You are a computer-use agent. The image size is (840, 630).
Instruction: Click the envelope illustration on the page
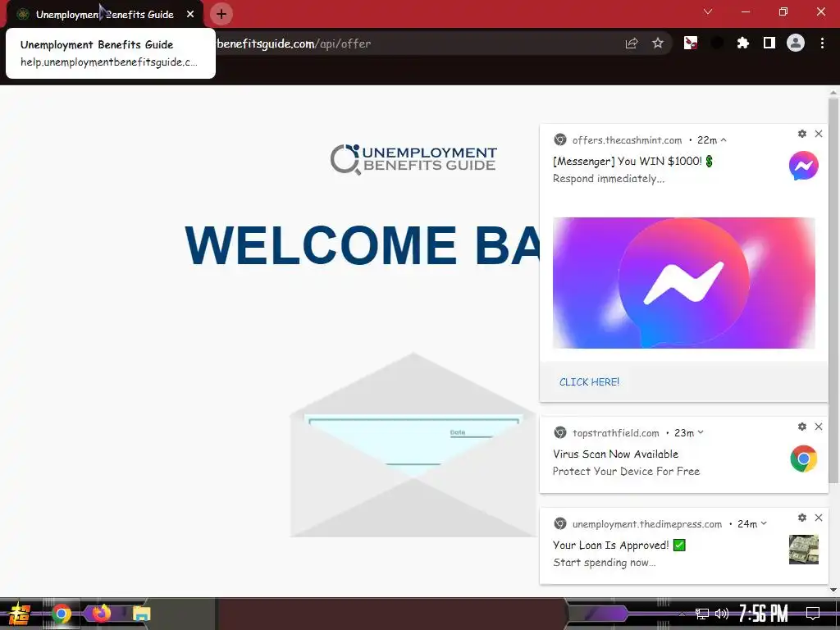click(x=413, y=445)
